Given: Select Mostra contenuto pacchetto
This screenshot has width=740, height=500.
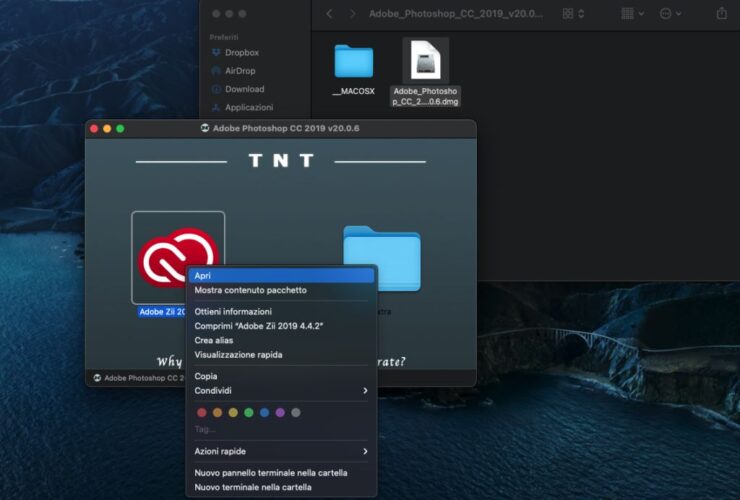Looking at the screenshot, I should coord(250,290).
